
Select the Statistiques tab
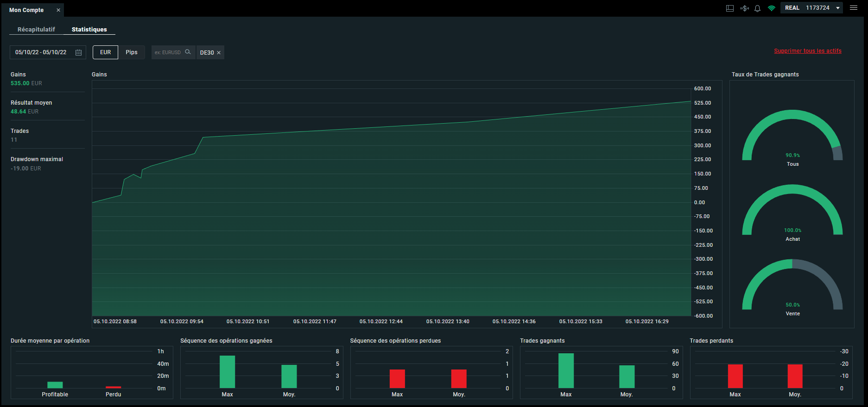tap(89, 29)
